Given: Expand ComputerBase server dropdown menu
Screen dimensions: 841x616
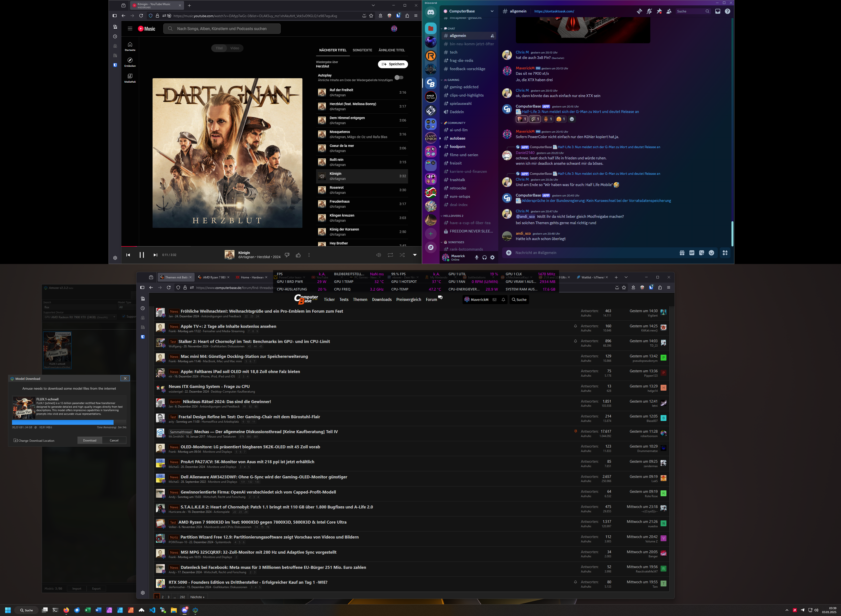Looking at the screenshot, I should [492, 11].
